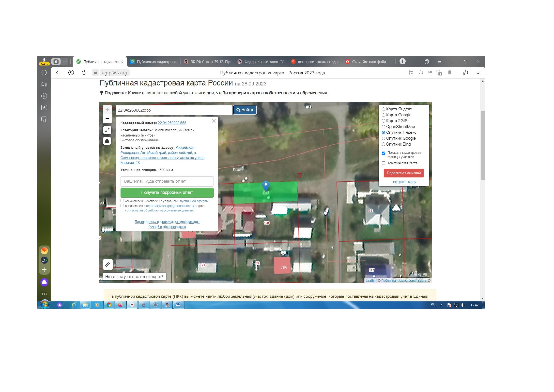Open the Федеральный закон tab
This screenshot has width=554, height=392.
pos(262,62)
